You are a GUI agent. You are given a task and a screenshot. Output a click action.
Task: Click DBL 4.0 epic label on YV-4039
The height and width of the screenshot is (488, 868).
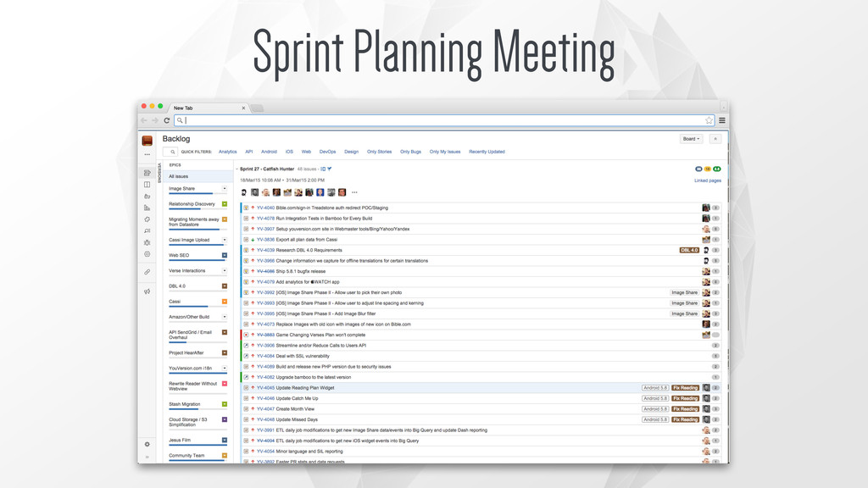[x=689, y=250]
